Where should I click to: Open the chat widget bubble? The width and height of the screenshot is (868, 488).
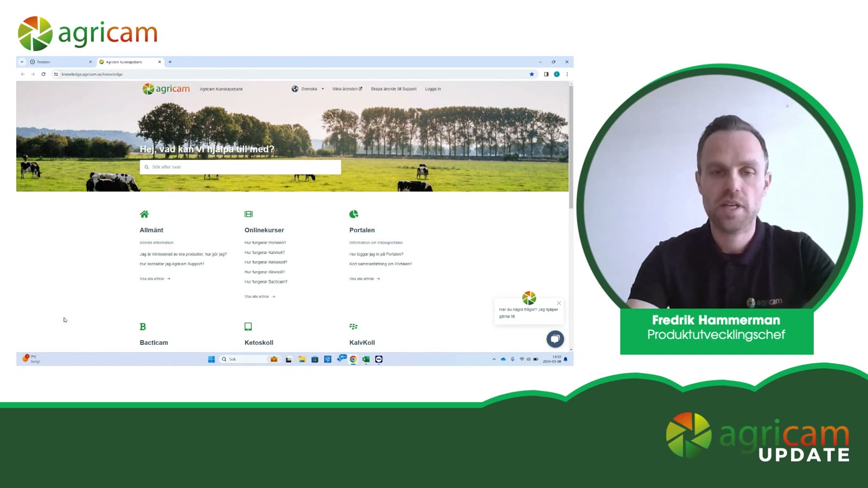[555, 339]
